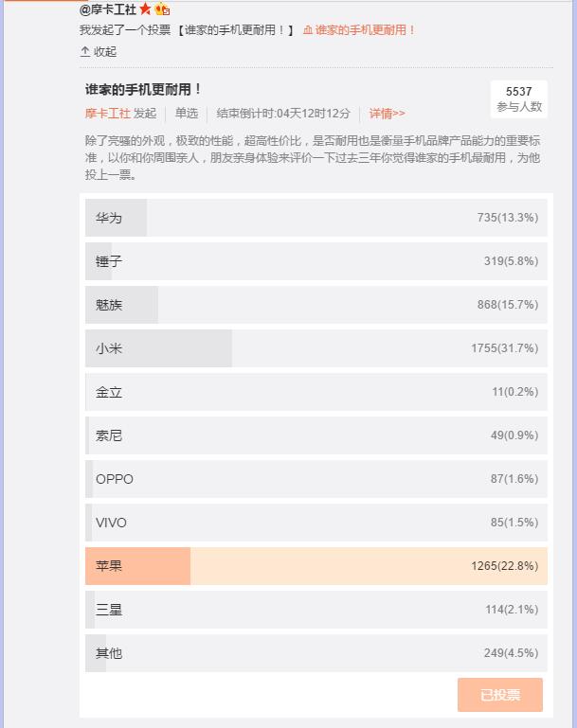Select the 锤子 poll option
Viewport: 577px width, 728px height.
pos(316,261)
